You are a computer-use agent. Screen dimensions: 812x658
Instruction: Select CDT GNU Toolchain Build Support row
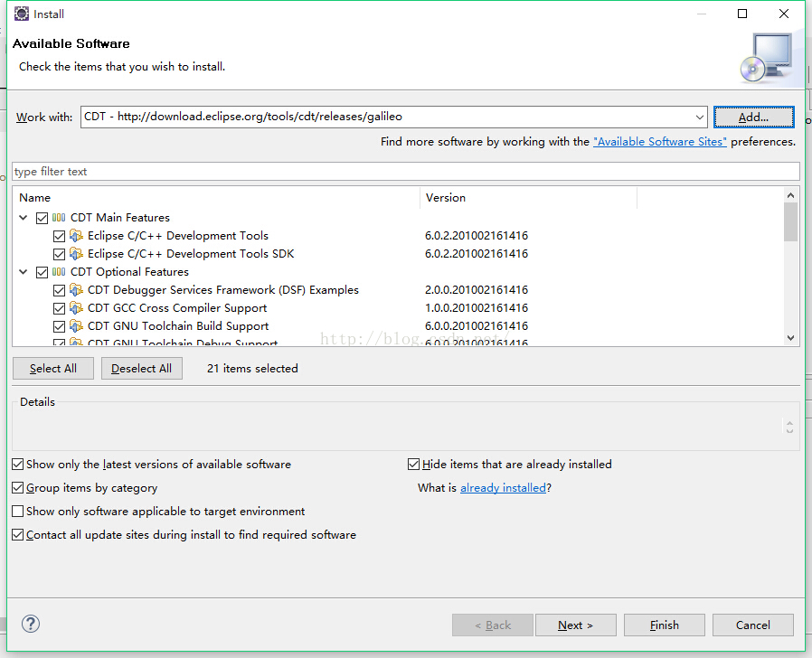pos(178,326)
